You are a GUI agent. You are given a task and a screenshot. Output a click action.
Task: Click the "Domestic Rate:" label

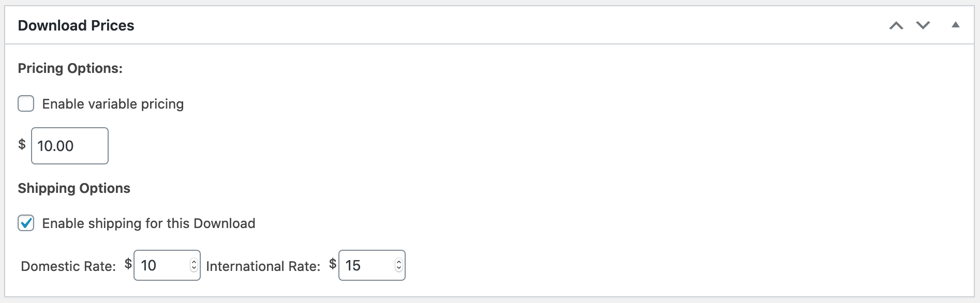tap(68, 266)
